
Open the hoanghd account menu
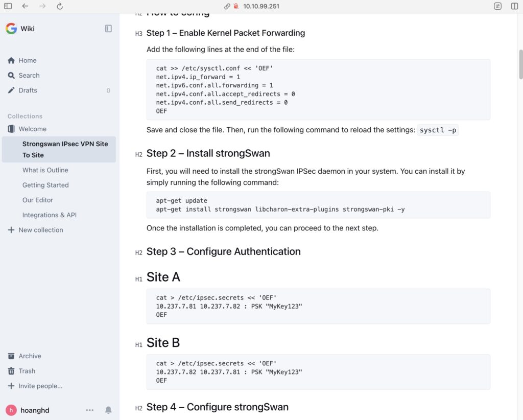[x=35, y=410]
